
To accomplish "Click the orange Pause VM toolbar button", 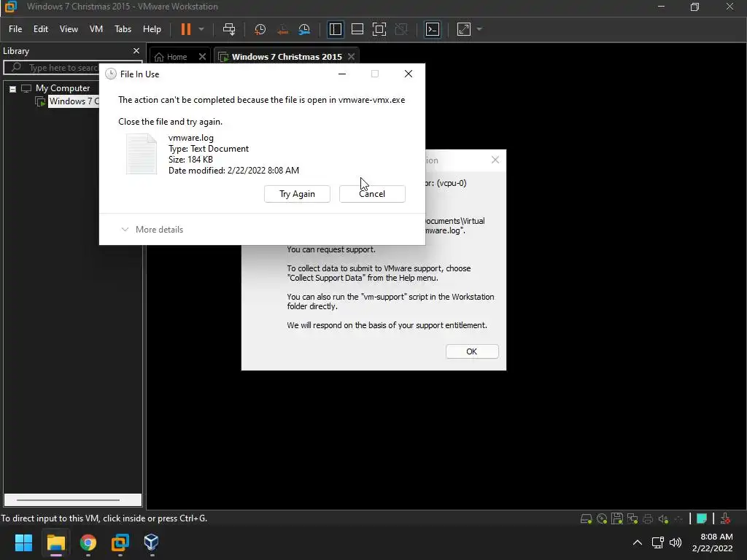I will [186, 29].
